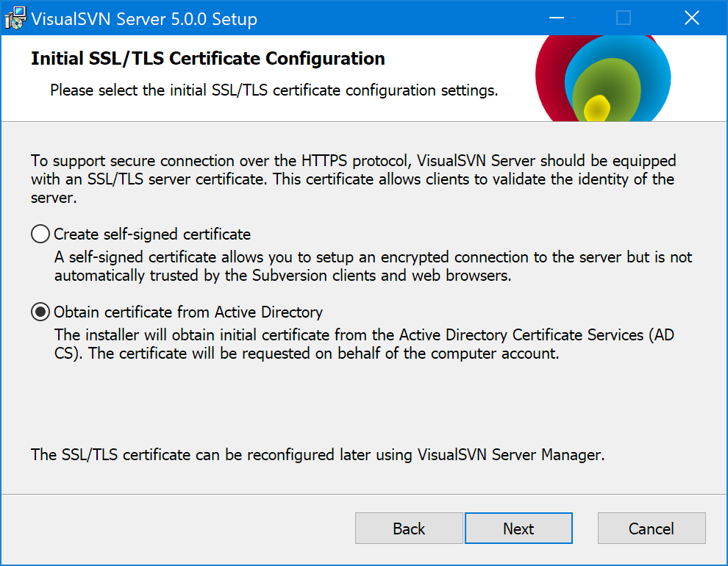Click the colorful VisualSVN logo graphic

click(603, 77)
